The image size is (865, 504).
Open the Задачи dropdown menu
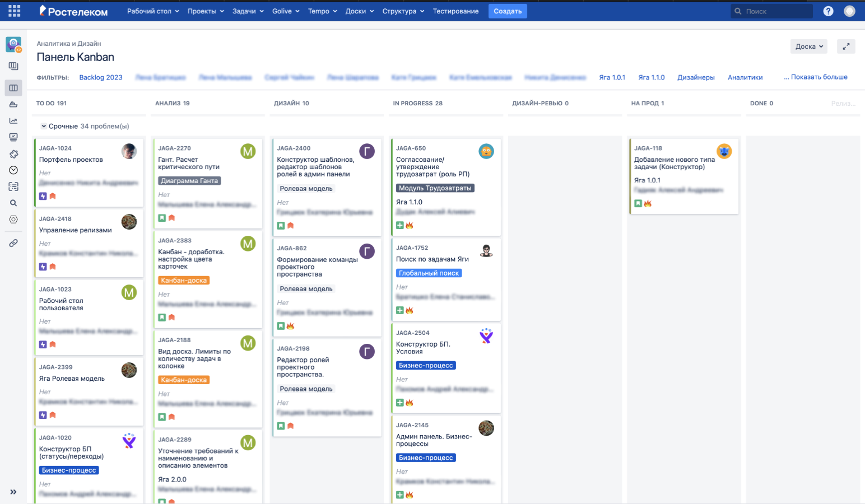[248, 11]
